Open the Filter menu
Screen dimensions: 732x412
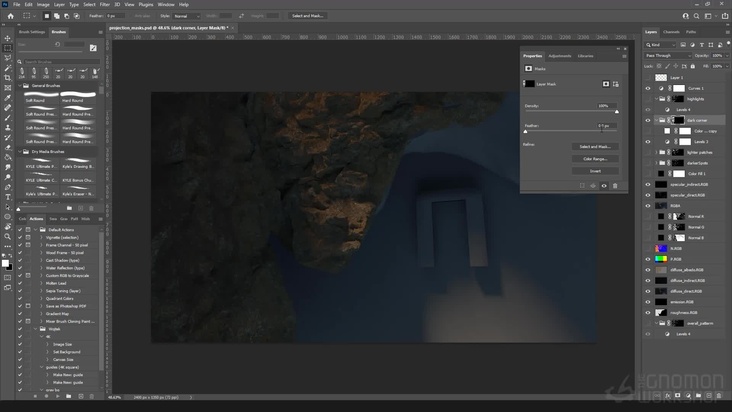click(105, 5)
